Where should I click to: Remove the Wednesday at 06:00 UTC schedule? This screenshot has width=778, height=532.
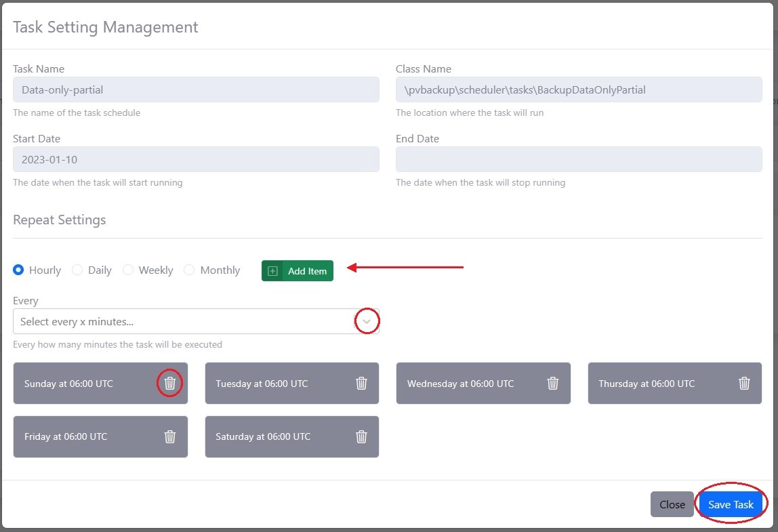(x=553, y=384)
